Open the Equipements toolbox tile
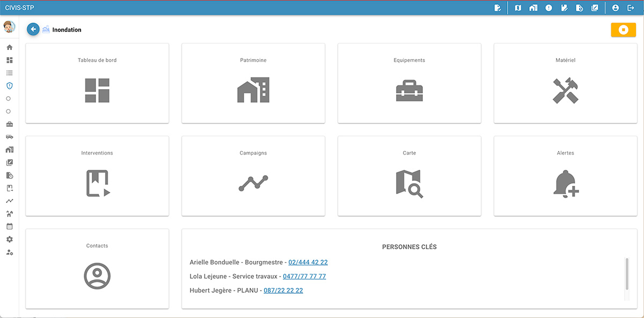Image resolution: width=644 pixels, height=318 pixels. [409, 83]
